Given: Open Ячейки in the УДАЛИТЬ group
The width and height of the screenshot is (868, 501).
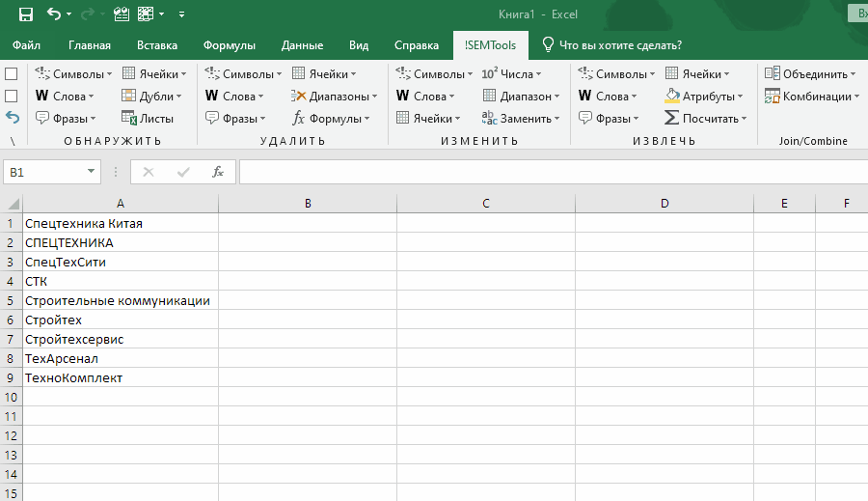Looking at the screenshot, I should [x=324, y=73].
